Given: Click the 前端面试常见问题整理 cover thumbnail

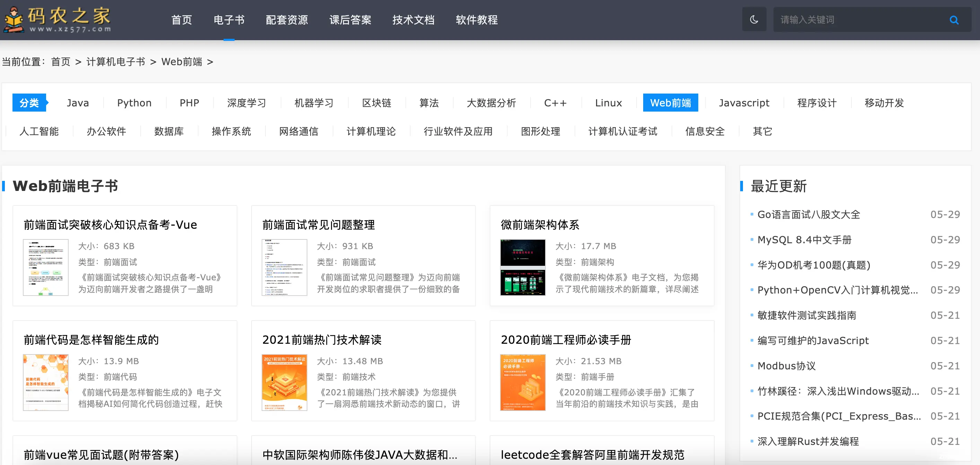Looking at the screenshot, I should click(x=284, y=267).
